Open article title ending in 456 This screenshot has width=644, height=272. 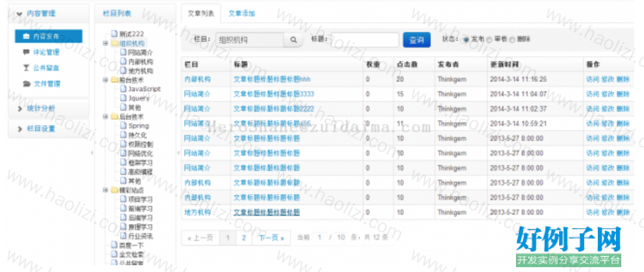(x=272, y=123)
